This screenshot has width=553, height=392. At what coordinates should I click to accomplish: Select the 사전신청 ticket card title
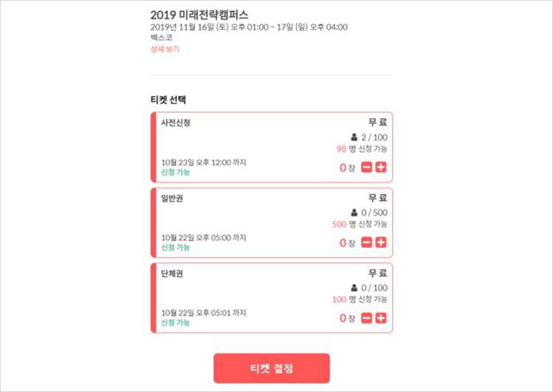(x=176, y=123)
